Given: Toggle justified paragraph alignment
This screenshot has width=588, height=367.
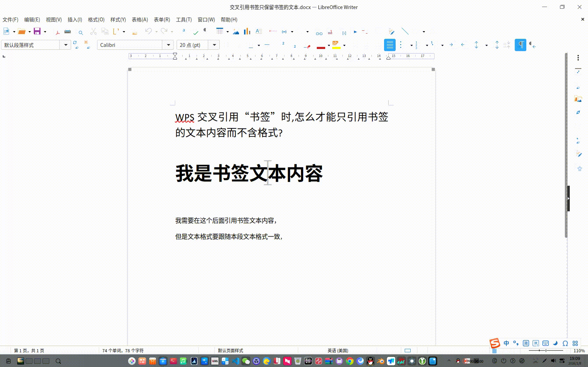Looking at the screenshot, I should tap(390, 45).
